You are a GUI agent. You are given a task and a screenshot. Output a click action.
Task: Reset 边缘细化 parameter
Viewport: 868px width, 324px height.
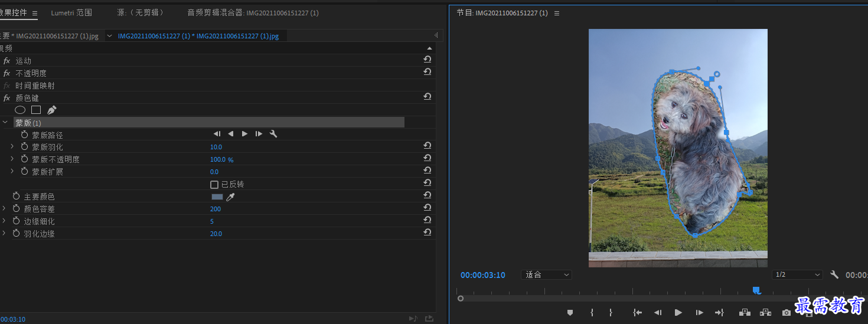(427, 220)
